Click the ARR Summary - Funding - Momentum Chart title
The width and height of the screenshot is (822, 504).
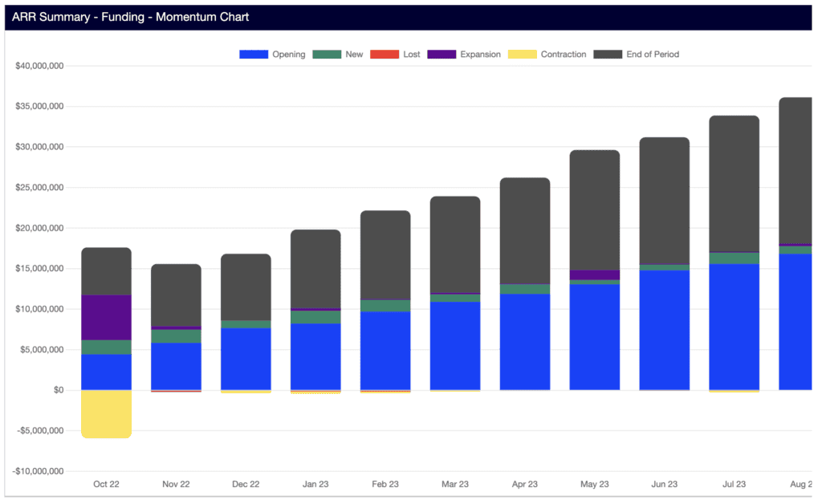pyautogui.click(x=131, y=18)
